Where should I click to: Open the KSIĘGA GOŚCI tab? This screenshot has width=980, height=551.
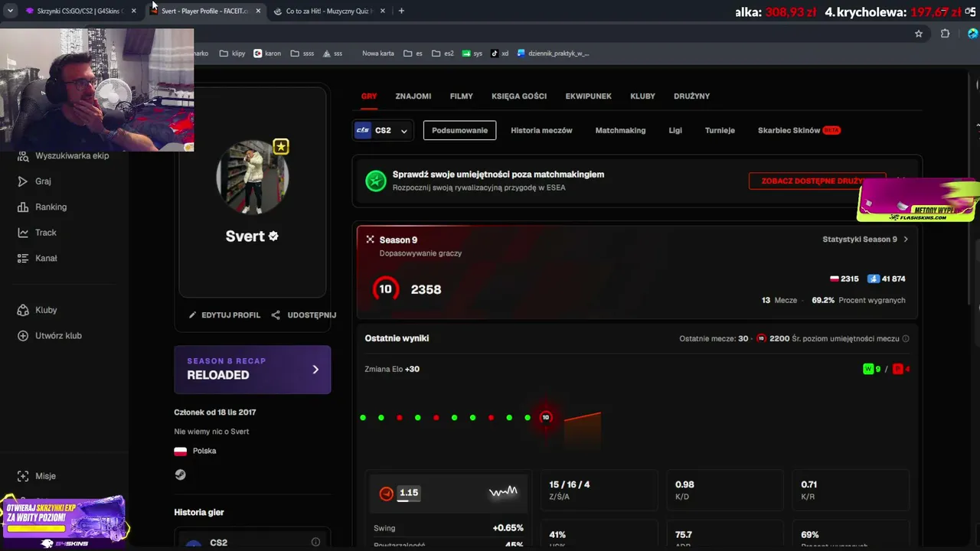tap(519, 96)
